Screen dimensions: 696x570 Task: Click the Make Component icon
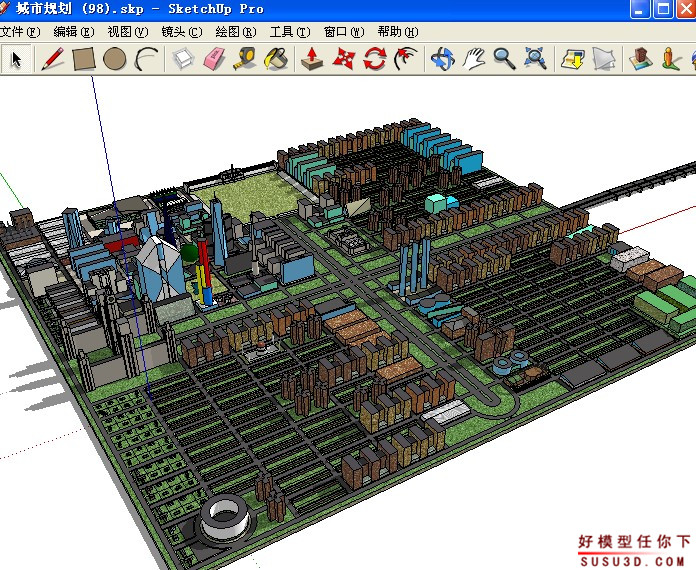pyautogui.click(x=183, y=59)
